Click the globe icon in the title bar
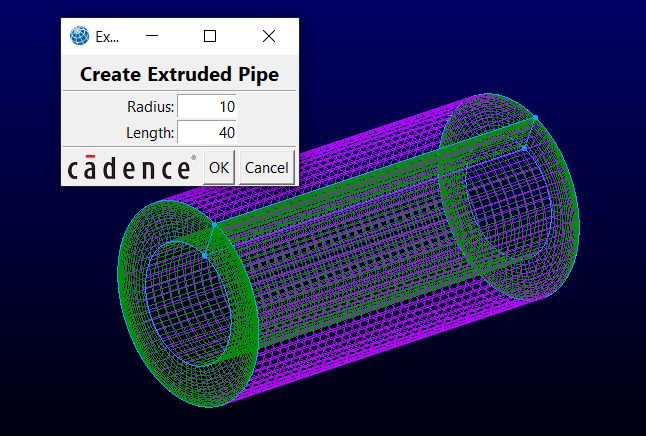Screen dimensions: 646x436 point(79,36)
